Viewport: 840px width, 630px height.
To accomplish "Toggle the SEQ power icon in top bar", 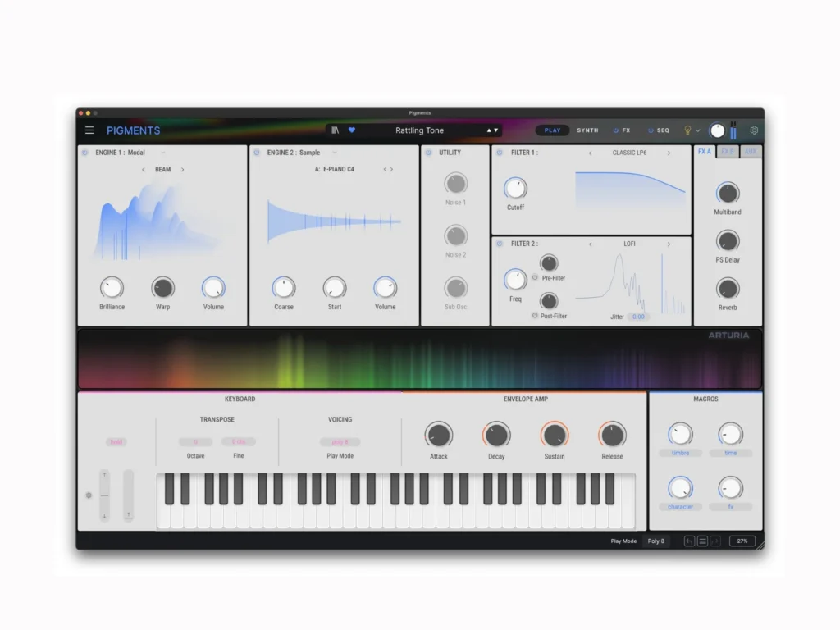I will (x=651, y=130).
